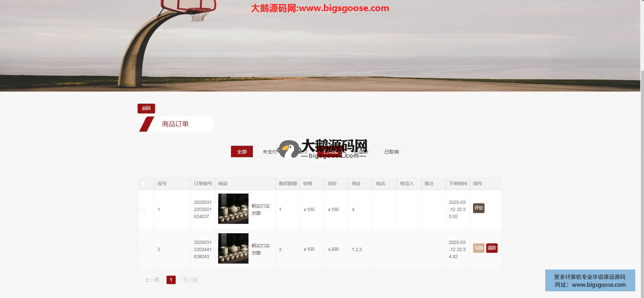Open the tea set thumbnail in row 1

[233, 208]
